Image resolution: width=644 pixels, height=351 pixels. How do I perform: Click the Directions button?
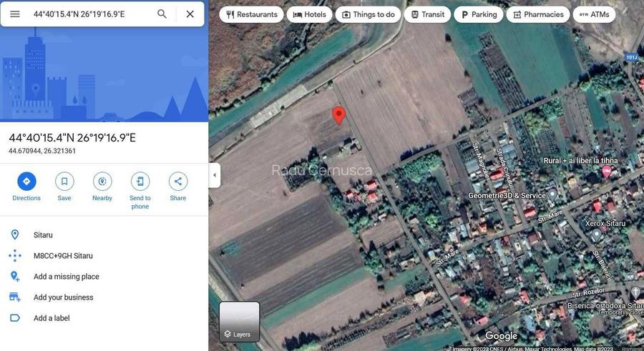(26, 182)
